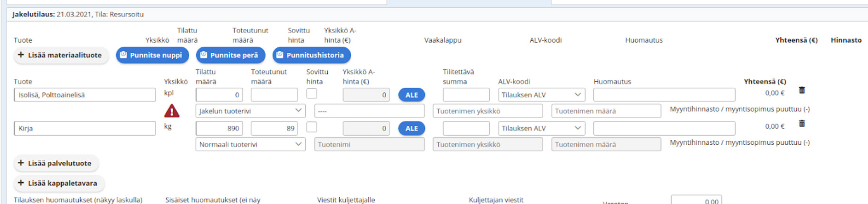Image resolution: width=868 pixels, height=204 pixels.
Task: Click the ALE button in Kirja row
Action: pos(412,128)
